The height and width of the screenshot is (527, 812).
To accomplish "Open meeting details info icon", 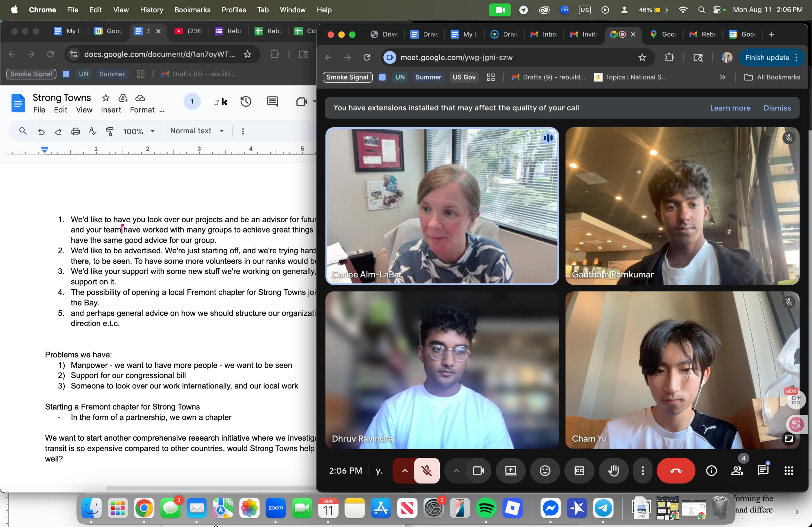I will point(711,471).
